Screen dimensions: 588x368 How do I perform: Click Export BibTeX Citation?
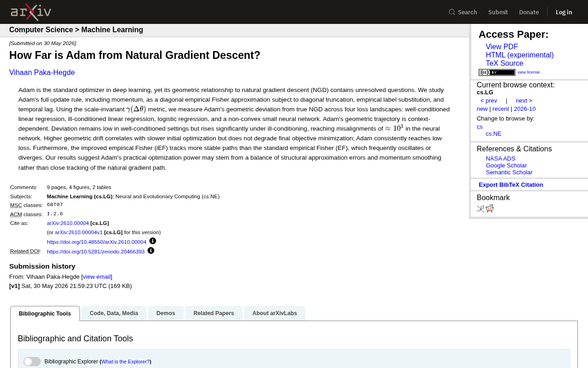point(511,185)
